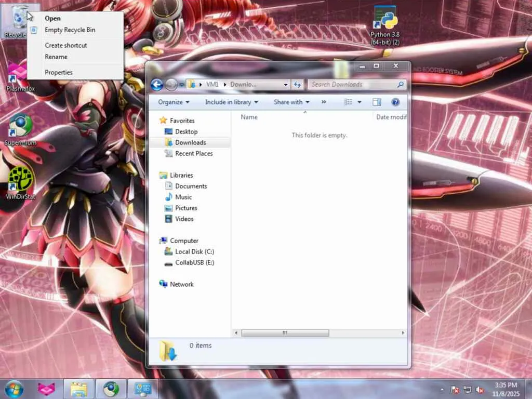Select Downloads under Favorites
Viewport: 532px width, 399px height.
[190, 142]
